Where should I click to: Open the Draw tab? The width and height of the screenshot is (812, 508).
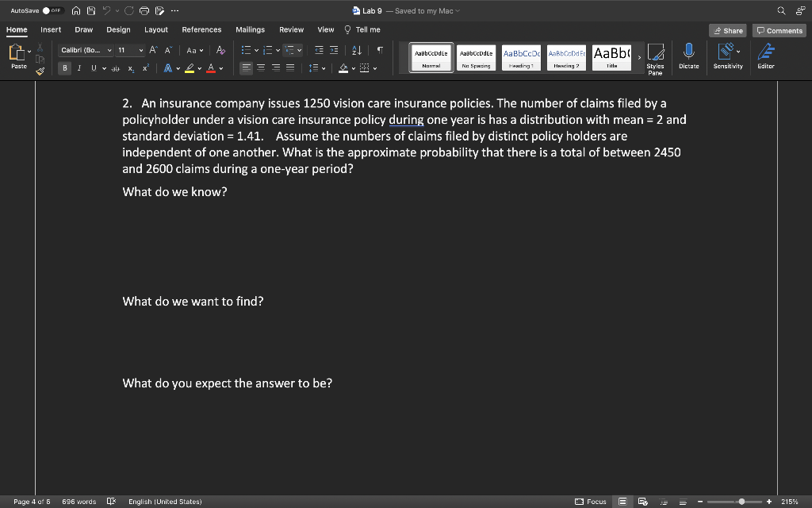pos(83,29)
